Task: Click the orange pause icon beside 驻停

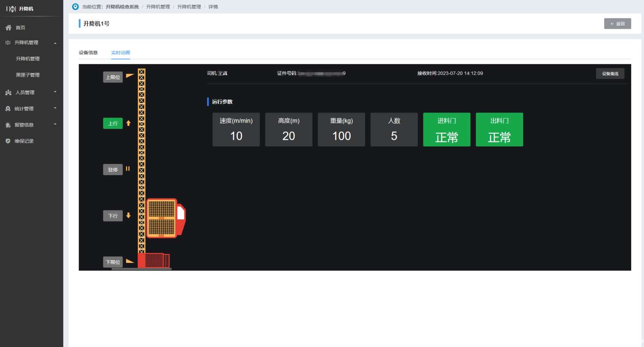Action: point(127,169)
